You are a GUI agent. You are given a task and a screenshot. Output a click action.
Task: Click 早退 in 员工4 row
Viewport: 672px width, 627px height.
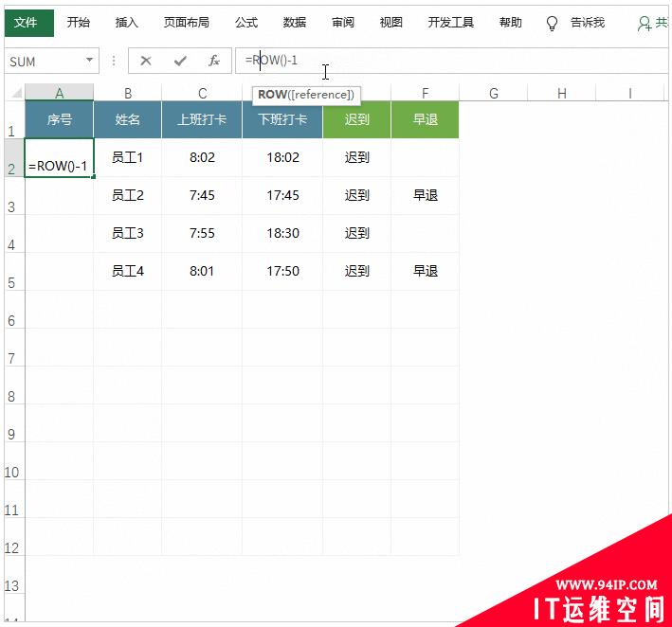point(426,272)
